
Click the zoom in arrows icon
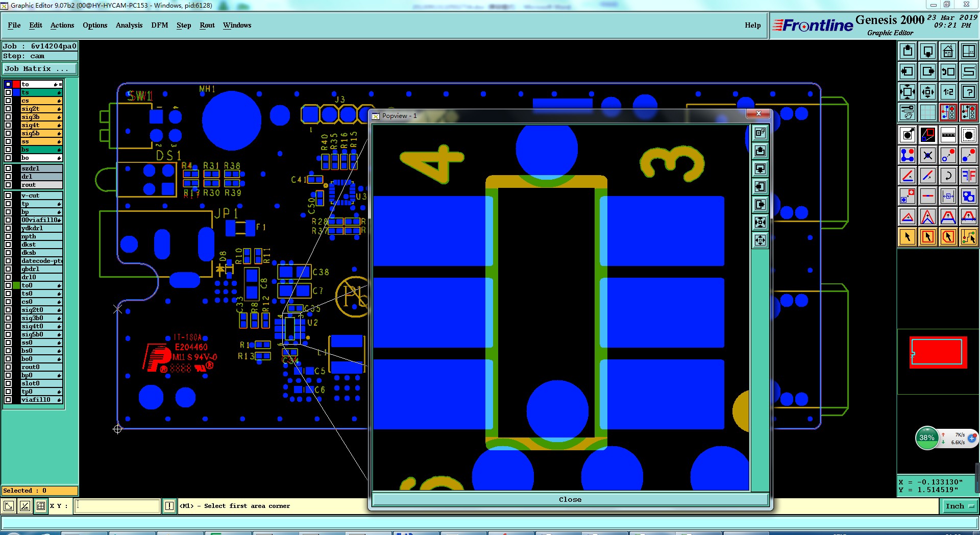click(908, 92)
